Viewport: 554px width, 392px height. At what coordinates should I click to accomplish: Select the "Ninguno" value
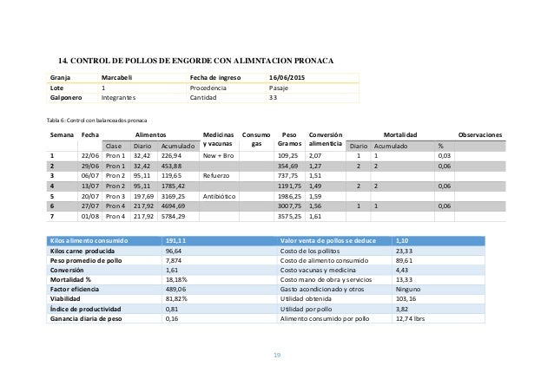(x=408, y=289)
